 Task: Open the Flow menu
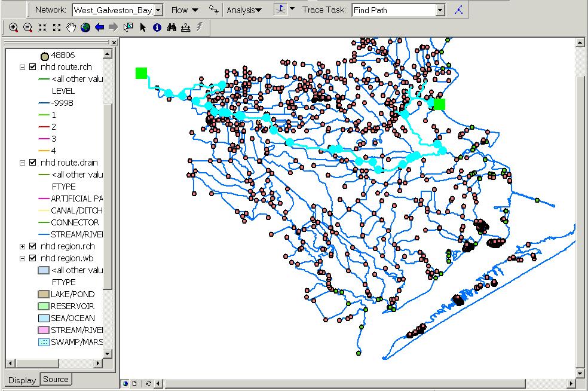point(184,10)
